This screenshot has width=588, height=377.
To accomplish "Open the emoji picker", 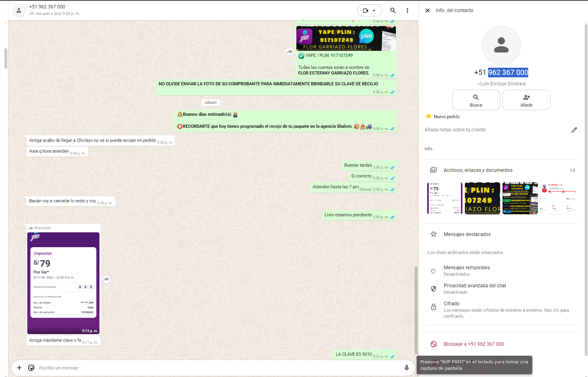I will (x=31, y=368).
